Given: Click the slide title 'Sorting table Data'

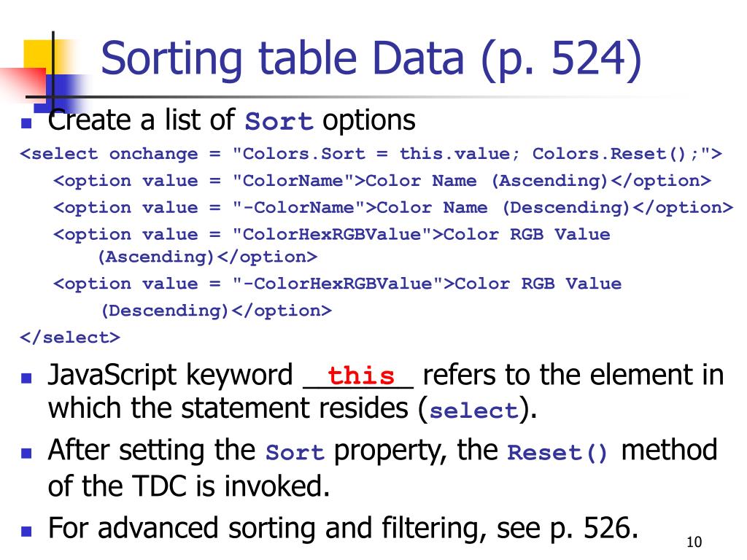Looking at the screenshot, I should coord(282,58).
